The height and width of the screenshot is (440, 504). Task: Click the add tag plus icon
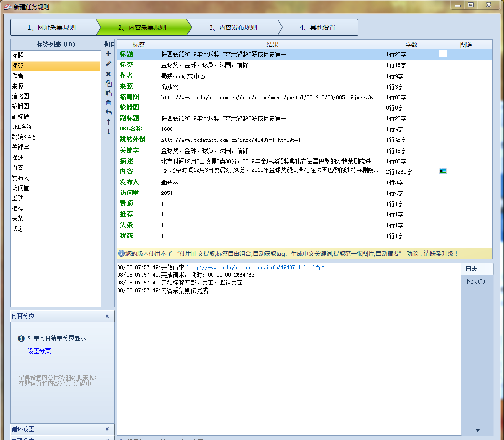(x=108, y=54)
